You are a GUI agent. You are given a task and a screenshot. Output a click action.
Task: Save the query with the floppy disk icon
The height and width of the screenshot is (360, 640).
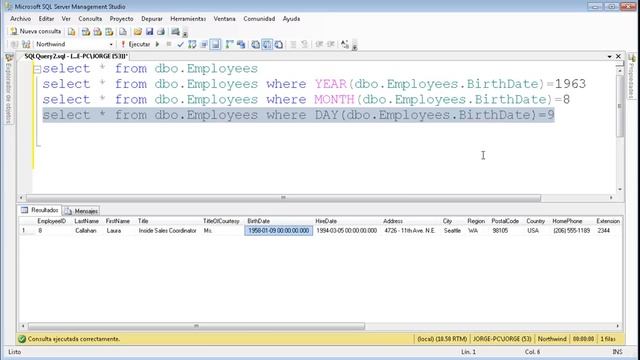[149, 32]
